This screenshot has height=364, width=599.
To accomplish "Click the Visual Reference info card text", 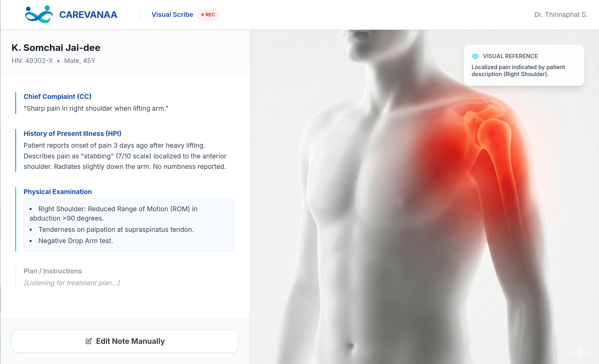I will coord(518,70).
